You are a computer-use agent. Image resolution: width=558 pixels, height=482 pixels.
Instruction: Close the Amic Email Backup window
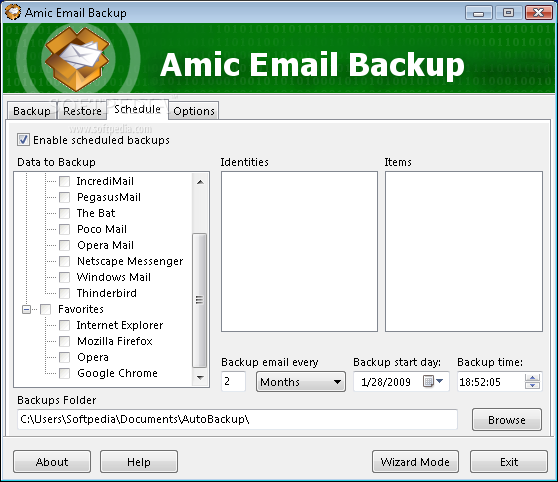(x=538, y=13)
